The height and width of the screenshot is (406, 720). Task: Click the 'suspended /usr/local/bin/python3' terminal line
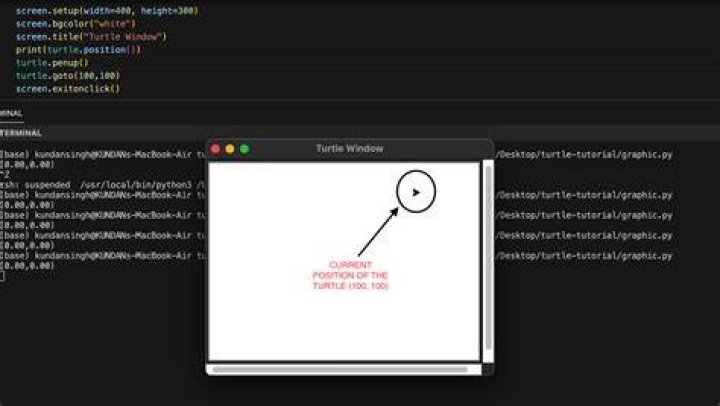[x=103, y=185]
